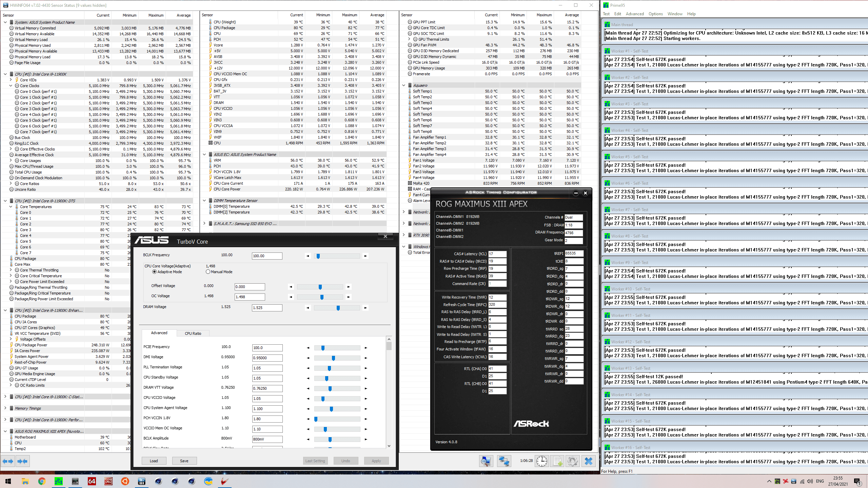
Task: Click the CAS# Latency (tCL) field
Action: 497,254
